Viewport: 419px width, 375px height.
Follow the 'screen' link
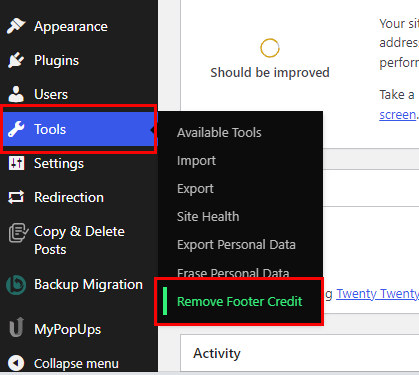click(x=398, y=115)
